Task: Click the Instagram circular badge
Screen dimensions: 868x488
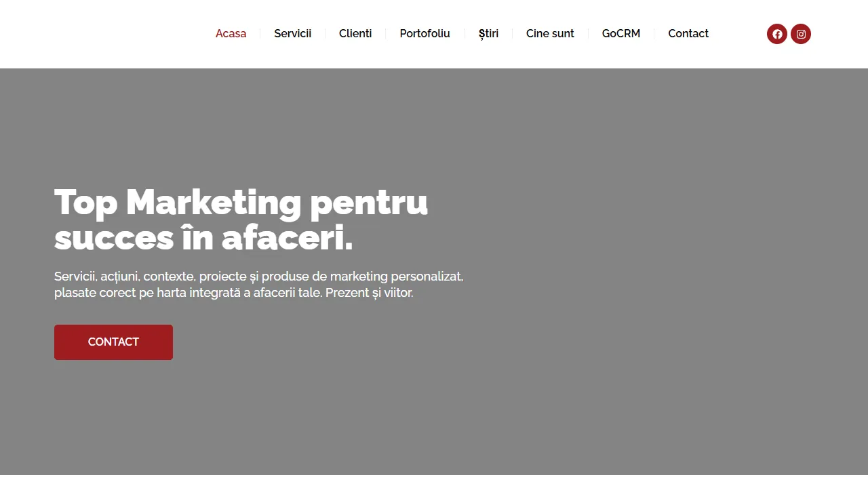Action: [x=801, y=33]
